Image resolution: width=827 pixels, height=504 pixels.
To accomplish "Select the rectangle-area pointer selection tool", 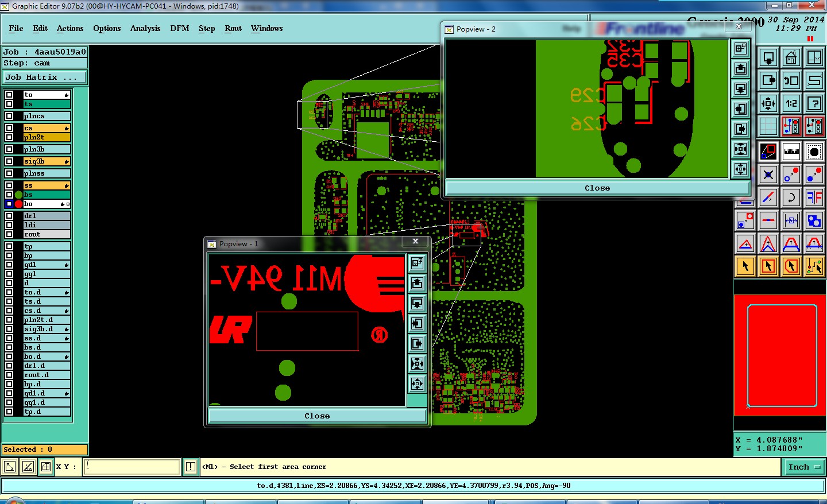I will [768, 266].
